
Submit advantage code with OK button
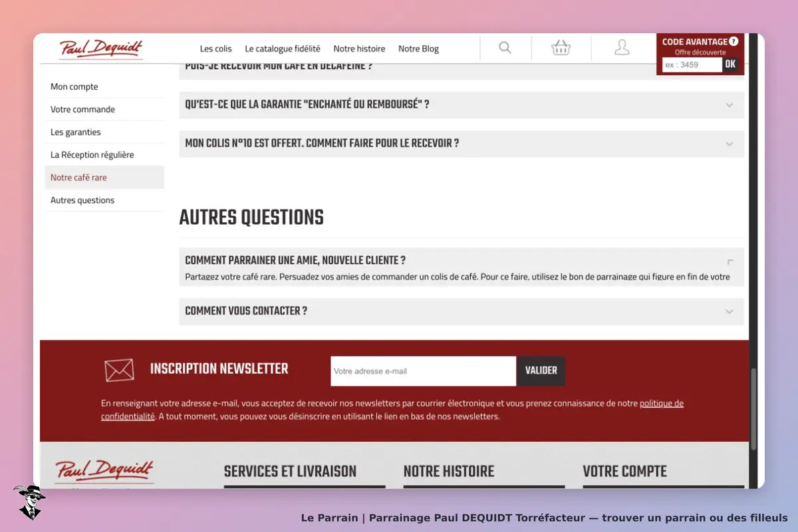point(730,65)
